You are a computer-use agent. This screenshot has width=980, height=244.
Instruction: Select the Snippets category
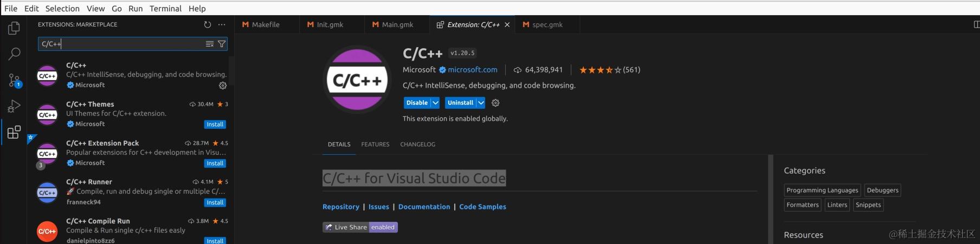[868, 205]
